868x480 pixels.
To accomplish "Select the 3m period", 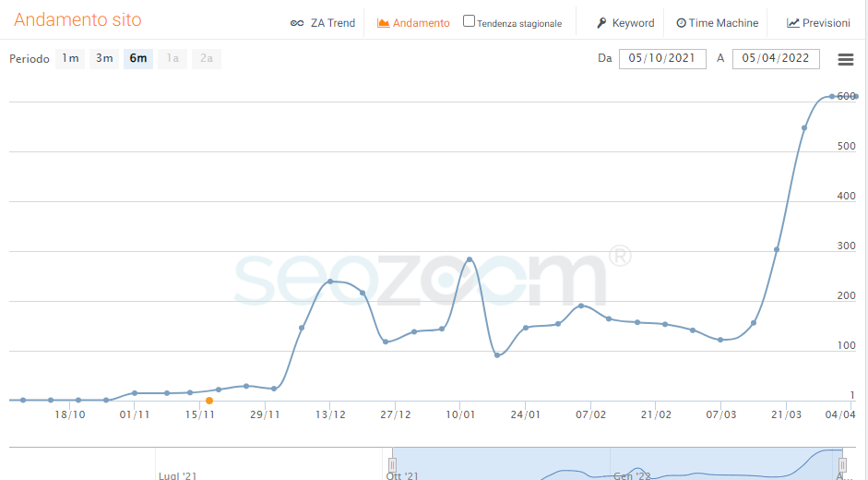I will [104, 59].
